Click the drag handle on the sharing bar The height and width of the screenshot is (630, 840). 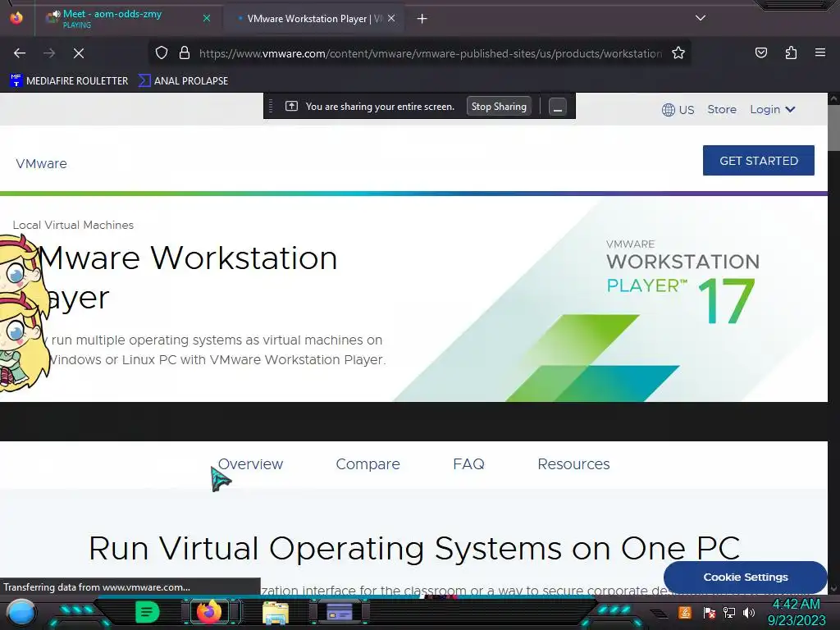pos(271,107)
